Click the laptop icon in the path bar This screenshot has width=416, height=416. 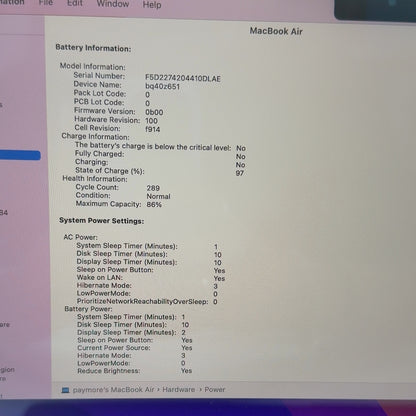66,390
